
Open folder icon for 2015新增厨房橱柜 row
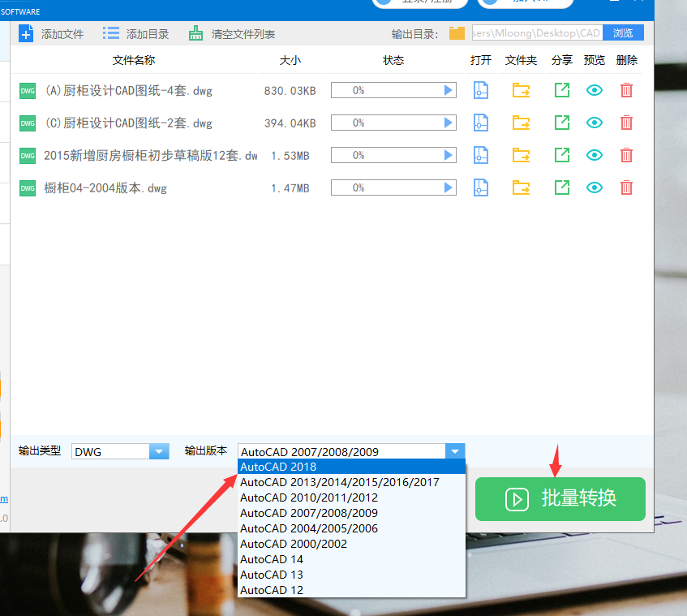point(521,155)
